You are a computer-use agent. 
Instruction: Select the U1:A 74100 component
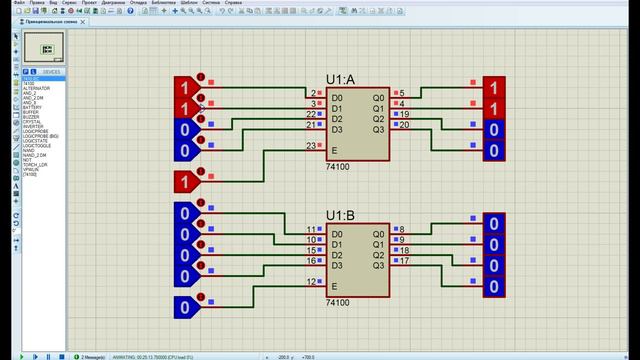point(358,124)
